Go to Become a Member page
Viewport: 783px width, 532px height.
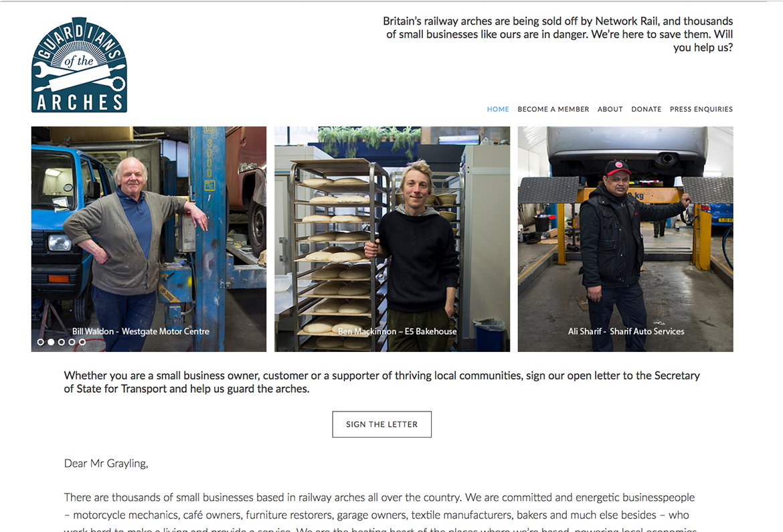tap(553, 109)
